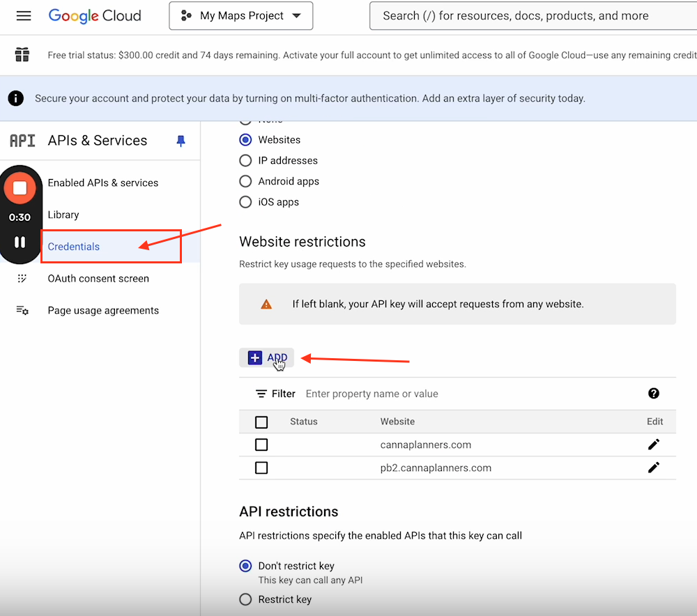Edit cannaplanners.com with pencil icon
The width and height of the screenshot is (697, 616).
(x=654, y=445)
